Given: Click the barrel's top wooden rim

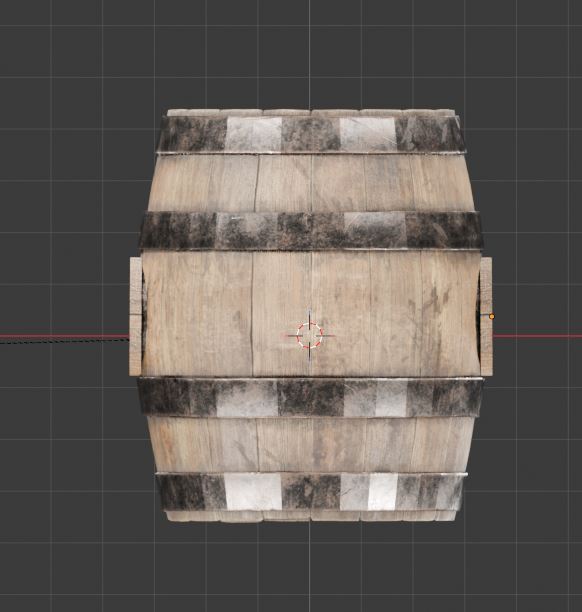Looking at the screenshot, I should (x=311, y=113).
